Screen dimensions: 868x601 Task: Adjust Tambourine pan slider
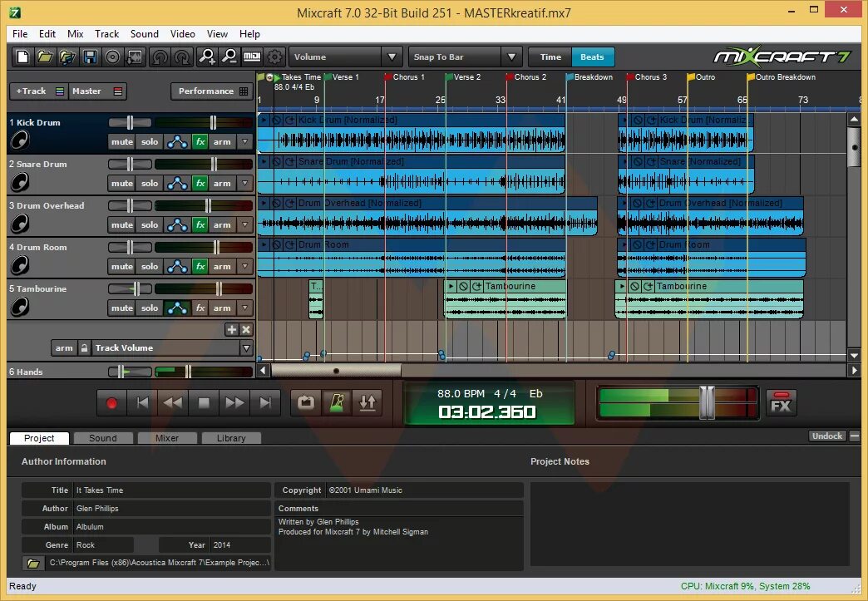click(136, 289)
